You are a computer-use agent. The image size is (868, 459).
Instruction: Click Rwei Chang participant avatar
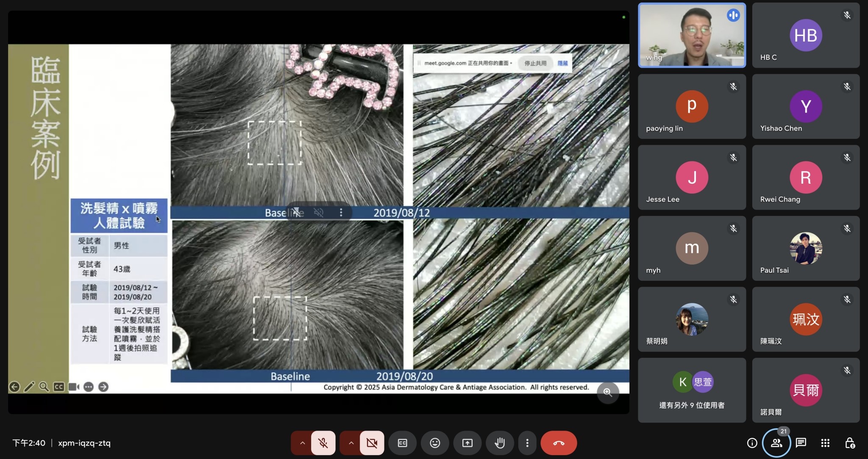[x=806, y=177]
